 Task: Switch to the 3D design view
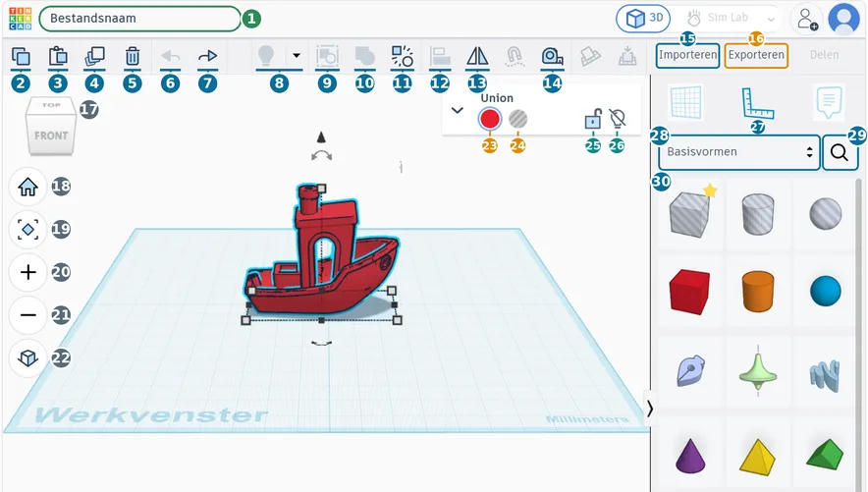pos(643,19)
